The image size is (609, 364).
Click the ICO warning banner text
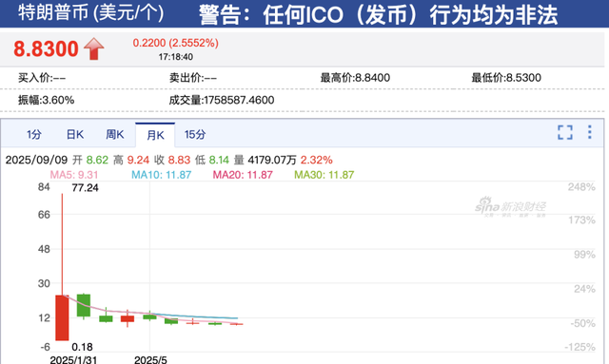379,14
